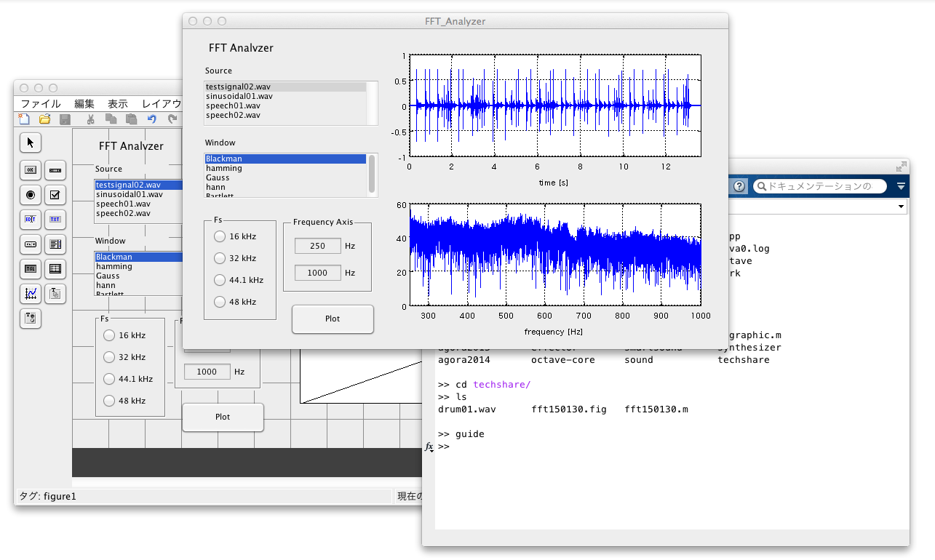Select Gauss in FFT_Analyzer Window list
The image size is (935, 560).
[x=285, y=177]
